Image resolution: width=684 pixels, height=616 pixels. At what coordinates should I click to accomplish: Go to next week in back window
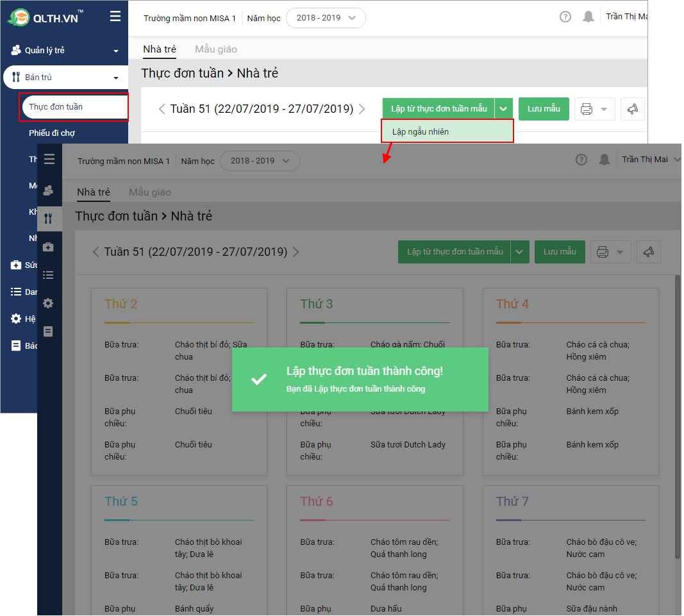point(362,108)
